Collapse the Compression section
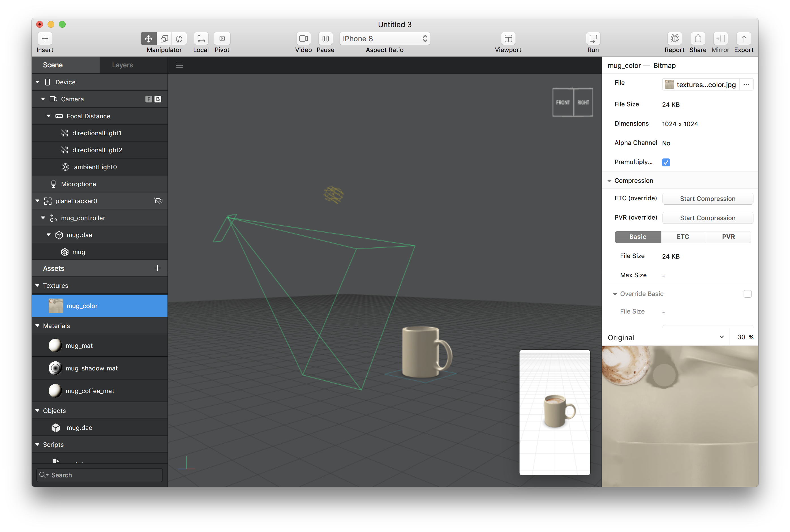The width and height of the screenshot is (790, 532). pos(610,181)
